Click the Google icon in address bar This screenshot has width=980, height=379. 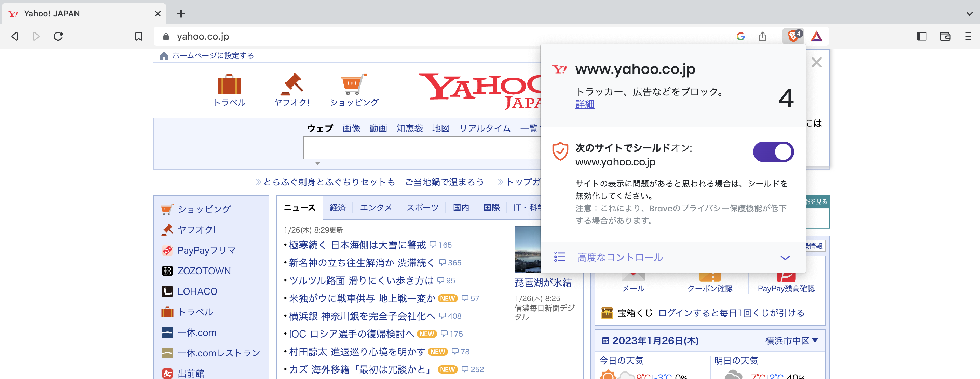(x=740, y=37)
